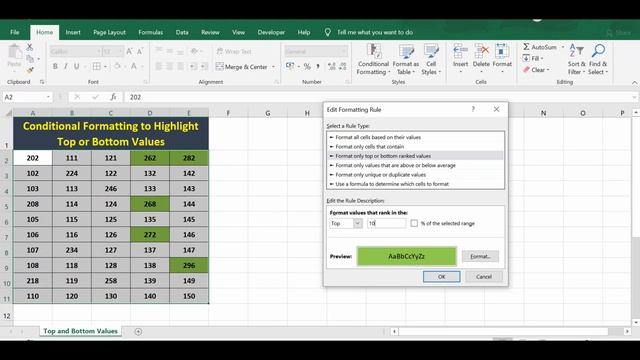Open the Name Box dropdown arrow
Image resolution: width=640 pixels, height=360 pixels.
click(48, 97)
